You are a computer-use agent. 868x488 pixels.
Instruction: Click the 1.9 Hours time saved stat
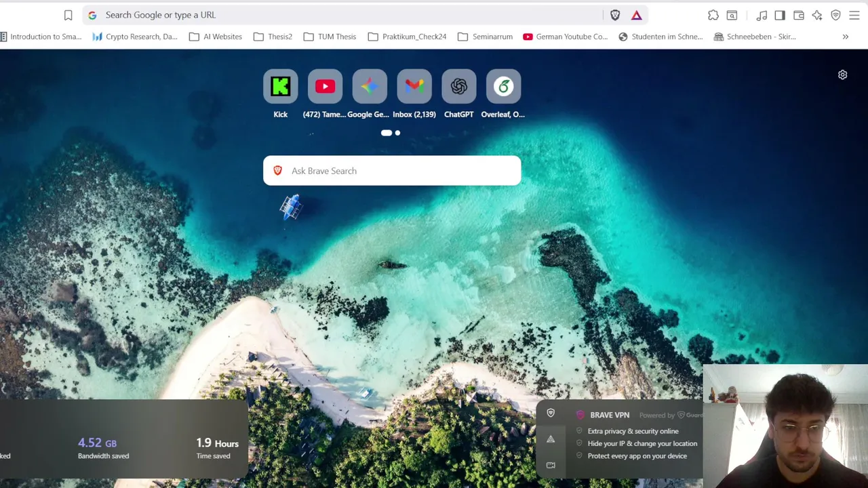tap(217, 448)
